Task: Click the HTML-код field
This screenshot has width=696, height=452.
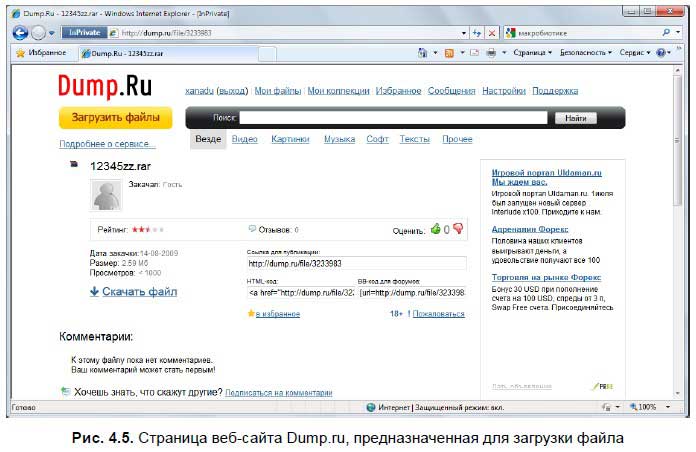Action: click(x=301, y=293)
